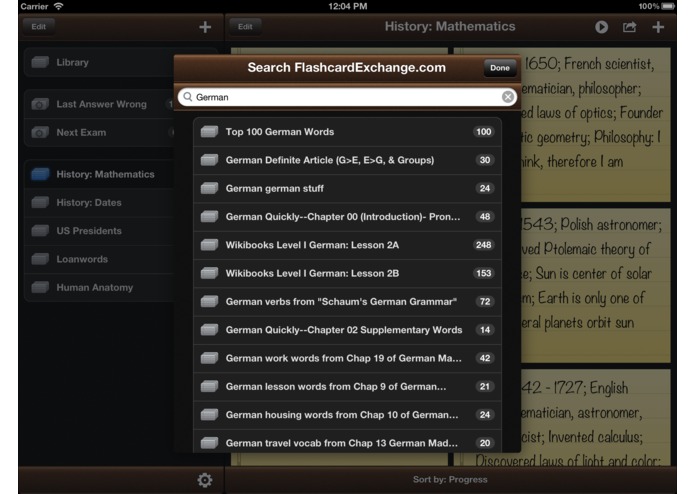Click deck icon beside Schaum's German Grammar verbs
Image resolution: width=695 pixels, height=494 pixels.
[x=209, y=302]
